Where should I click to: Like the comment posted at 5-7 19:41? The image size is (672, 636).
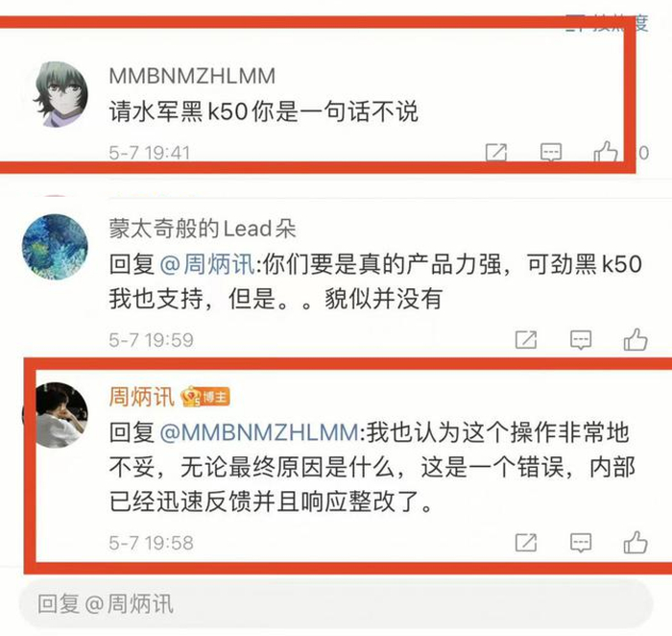tap(606, 152)
